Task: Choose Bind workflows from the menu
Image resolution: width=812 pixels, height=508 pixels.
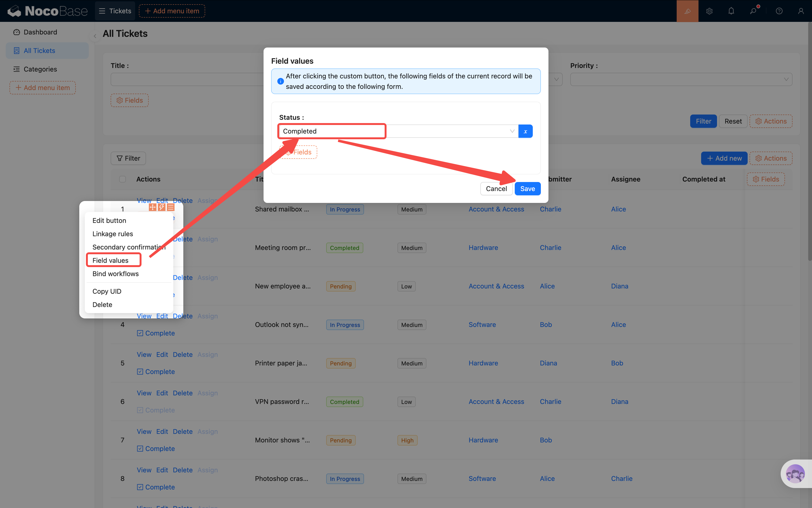Action: (x=115, y=274)
